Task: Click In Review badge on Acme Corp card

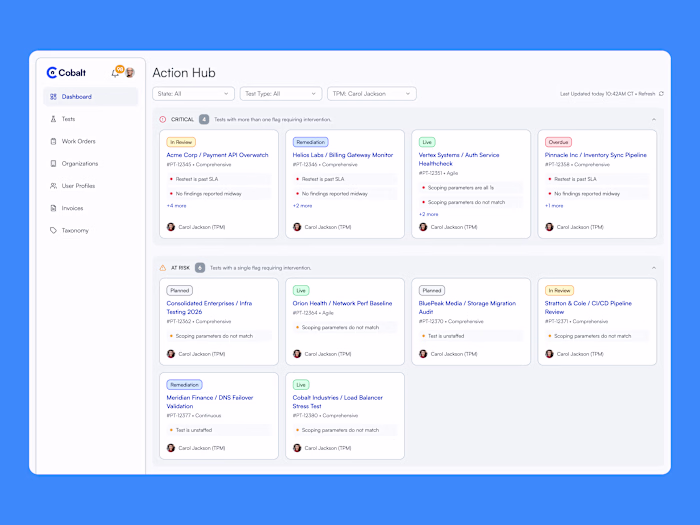Action: 181,142
